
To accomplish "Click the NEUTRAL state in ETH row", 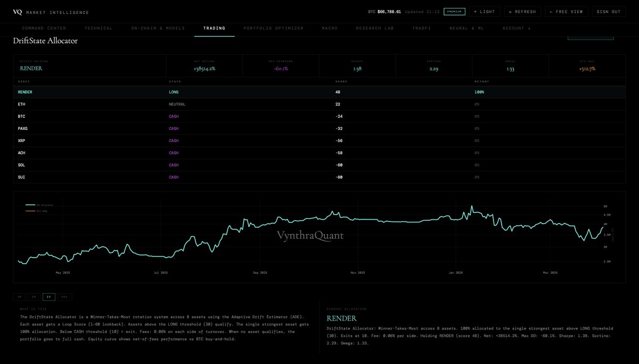I will point(176,104).
